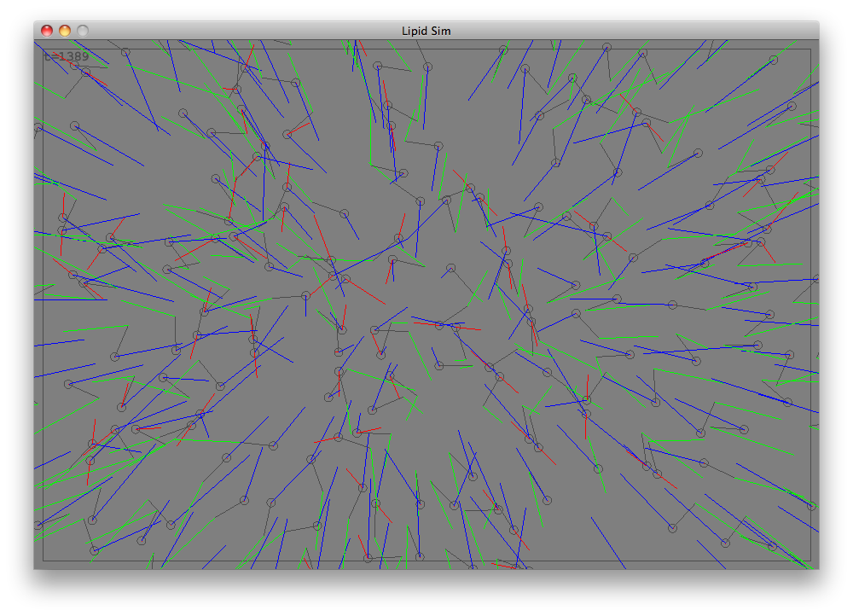Click the isolated lipid circle in the central empty gap
This screenshot has height=616, width=853.
pyautogui.click(x=450, y=268)
